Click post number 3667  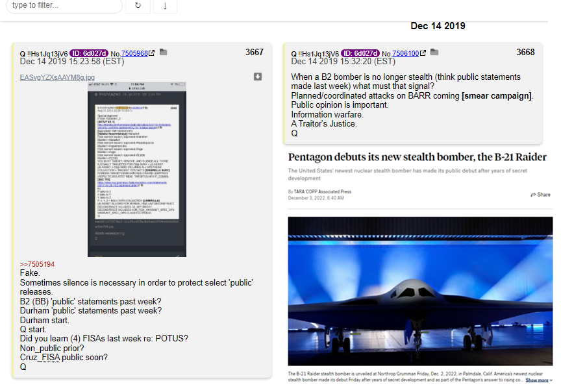[x=255, y=52]
